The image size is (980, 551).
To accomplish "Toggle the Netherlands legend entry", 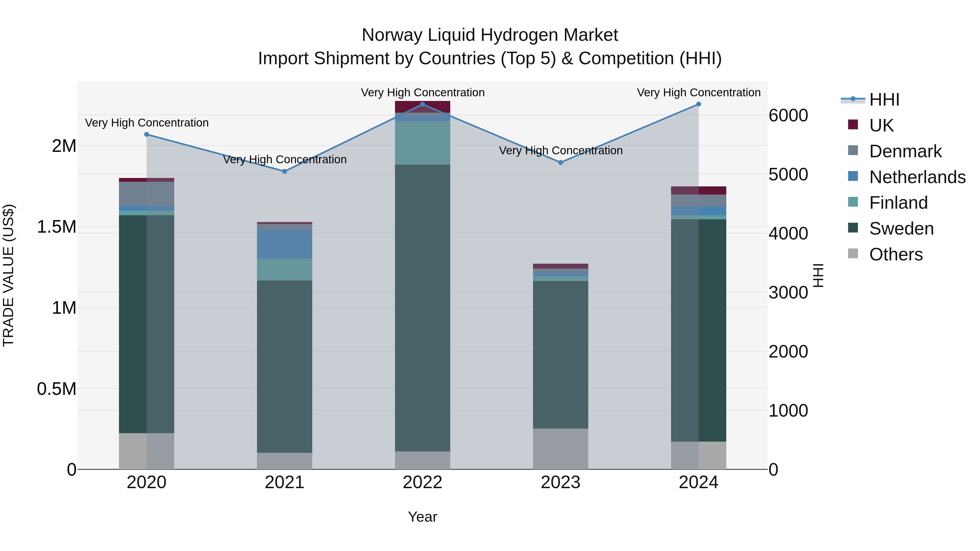I will tap(906, 177).
